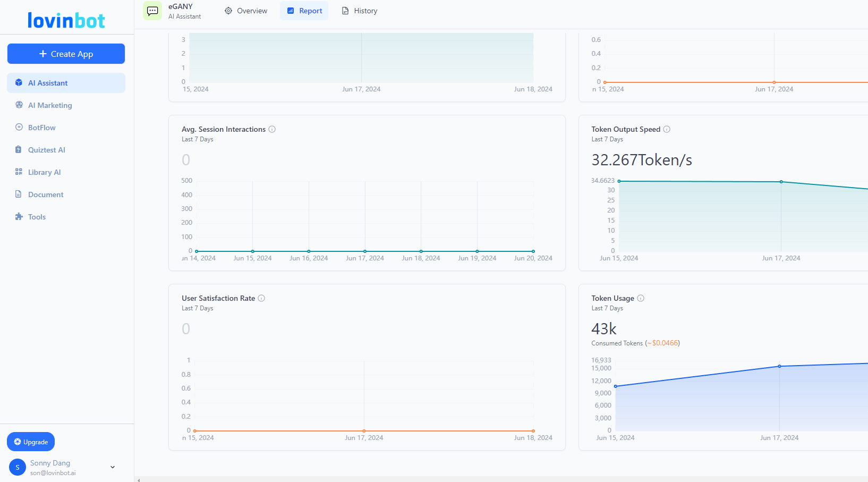868x482 pixels.
Task: Switch to the History tab
Action: pos(360,11)
